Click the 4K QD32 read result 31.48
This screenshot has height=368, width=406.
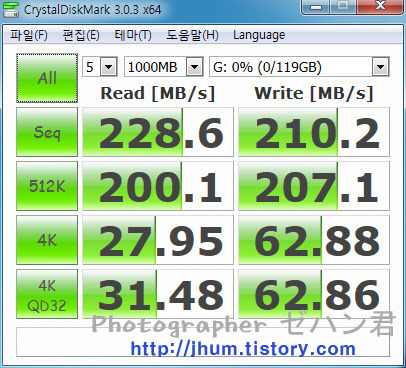click(x=158, y=294)
